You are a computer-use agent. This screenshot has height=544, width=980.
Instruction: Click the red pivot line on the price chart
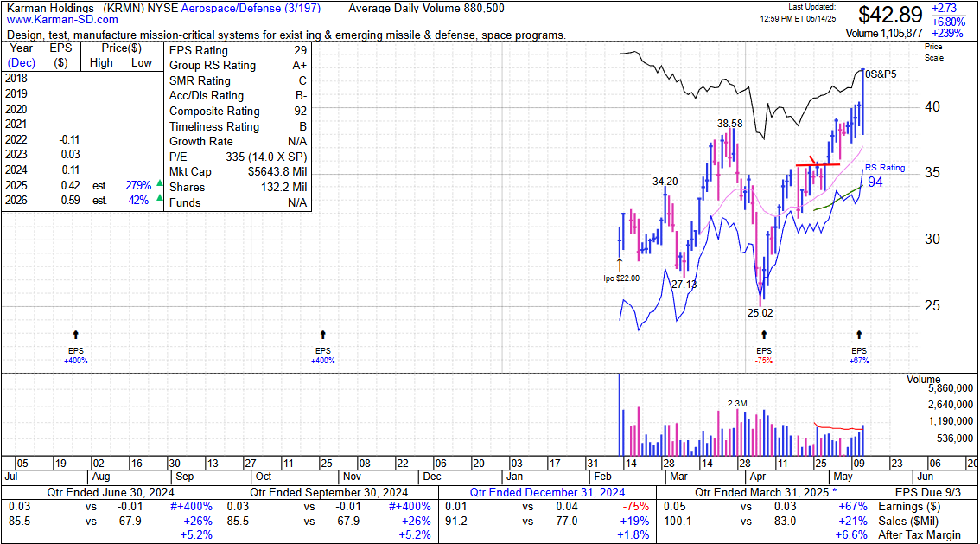click(x=818, y=165)
